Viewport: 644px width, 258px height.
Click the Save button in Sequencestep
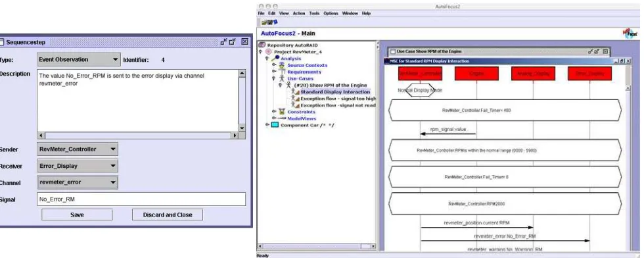coord(77,215)
